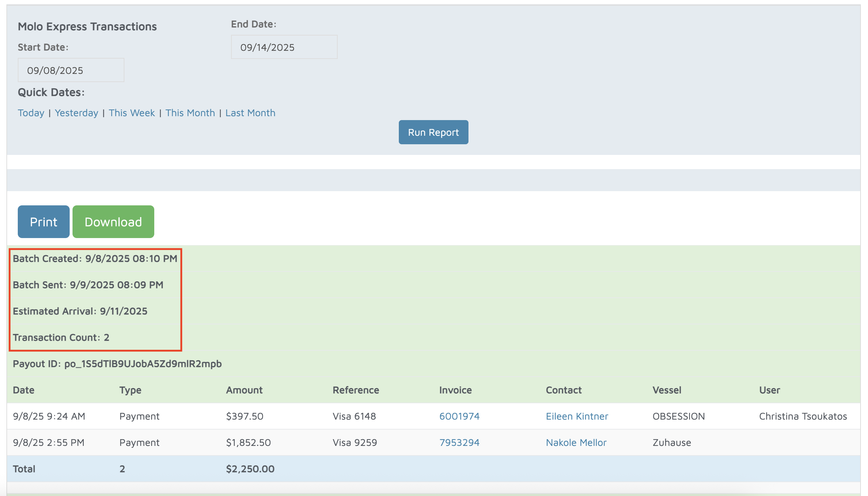This screenshot has width=868, height=496.
Task: Select the Today quick date link
Action: pos(31,113)
